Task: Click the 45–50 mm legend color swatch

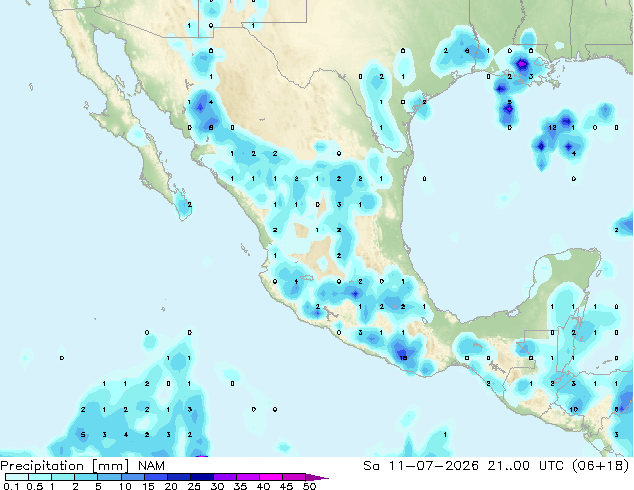Action: point(294,477)
